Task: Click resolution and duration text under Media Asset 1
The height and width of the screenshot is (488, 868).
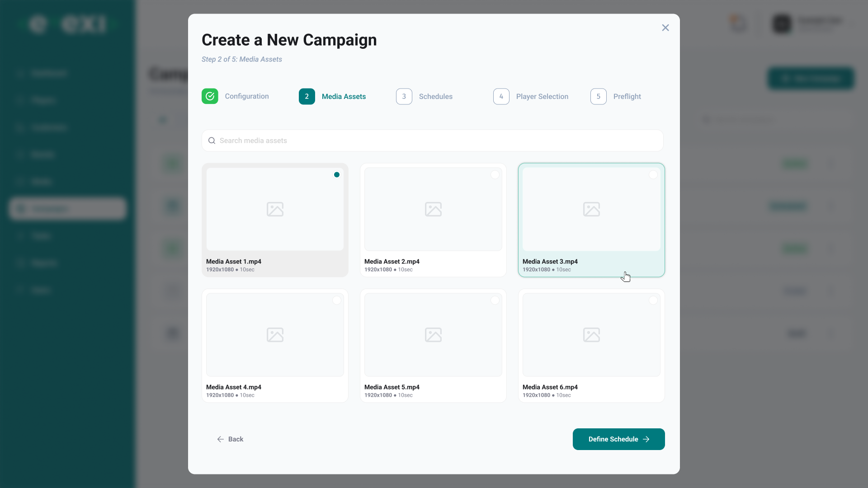Action: tap(230, 270)
